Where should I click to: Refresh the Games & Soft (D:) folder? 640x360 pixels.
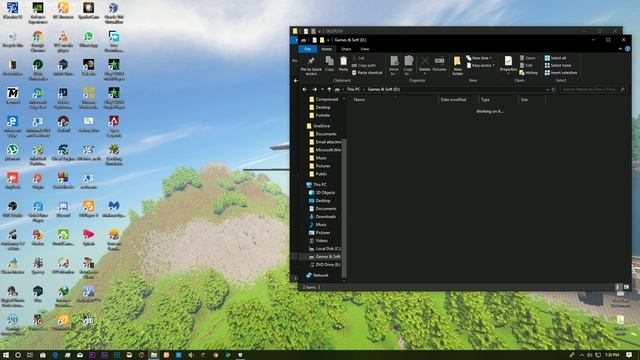click(x=553, y=89)
